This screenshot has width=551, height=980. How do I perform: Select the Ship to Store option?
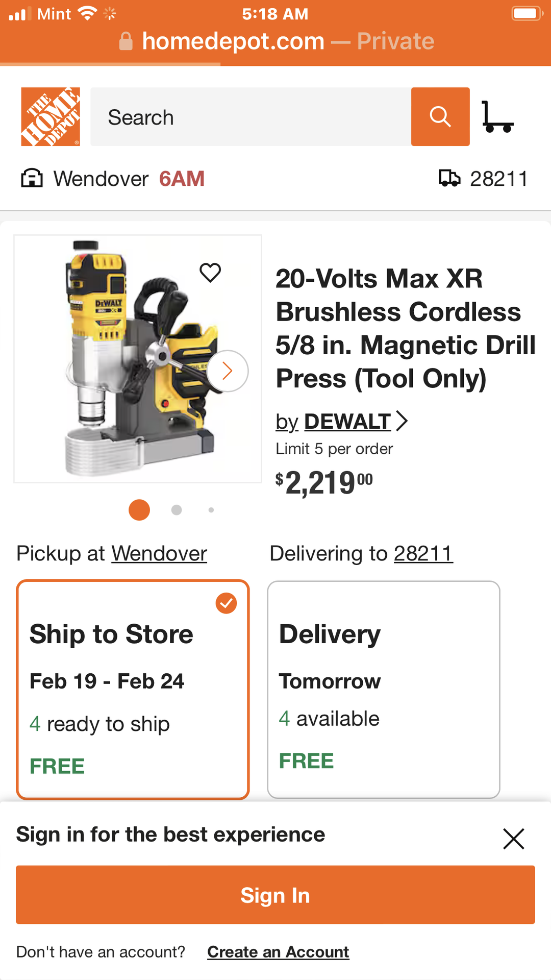[133, 689]
